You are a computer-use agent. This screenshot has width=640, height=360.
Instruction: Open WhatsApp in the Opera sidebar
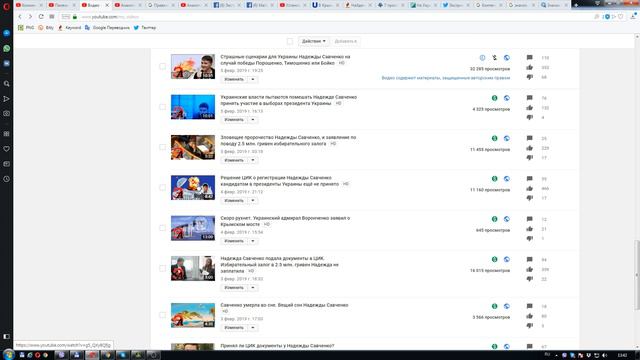pyautogui.click(x=7, y=48)
